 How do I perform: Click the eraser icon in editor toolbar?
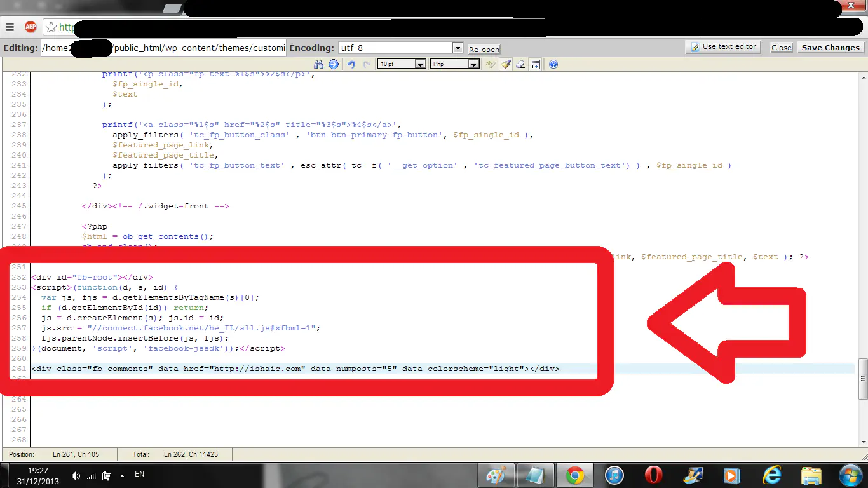click(x=520, y=64)
